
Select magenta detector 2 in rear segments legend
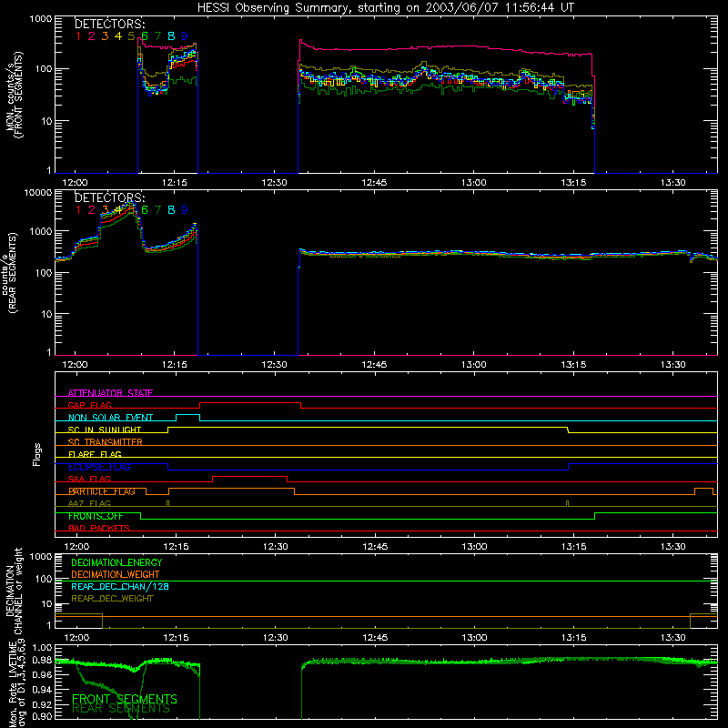click(92, 210)
